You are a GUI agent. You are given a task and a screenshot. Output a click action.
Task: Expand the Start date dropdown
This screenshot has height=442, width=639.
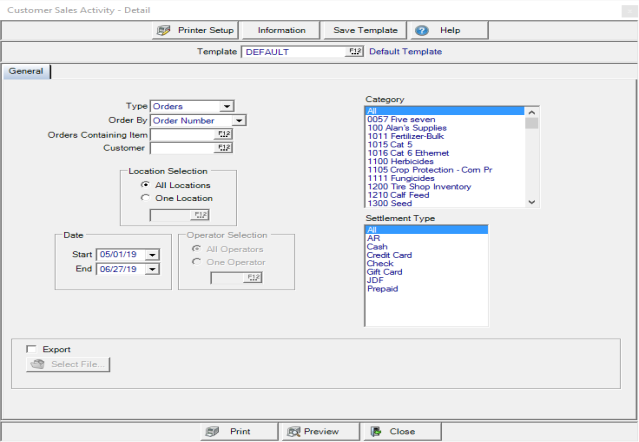click(151, 255)
